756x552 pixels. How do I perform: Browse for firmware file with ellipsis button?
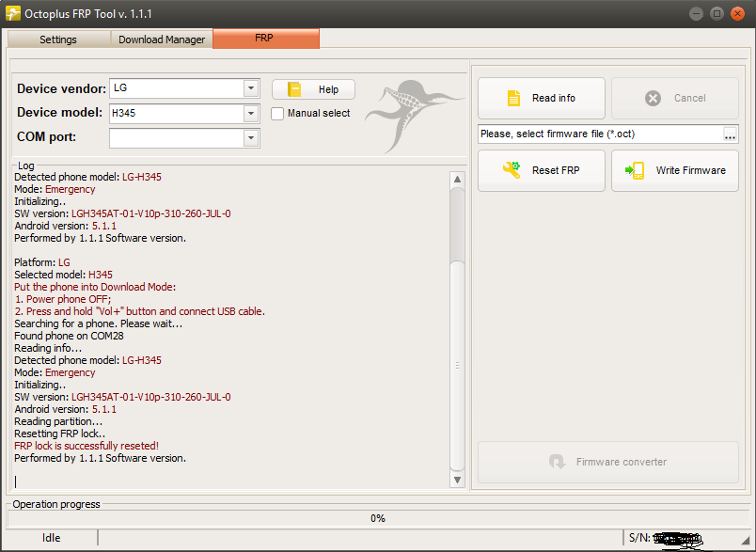pyautogui.click(x=730, y=134)
